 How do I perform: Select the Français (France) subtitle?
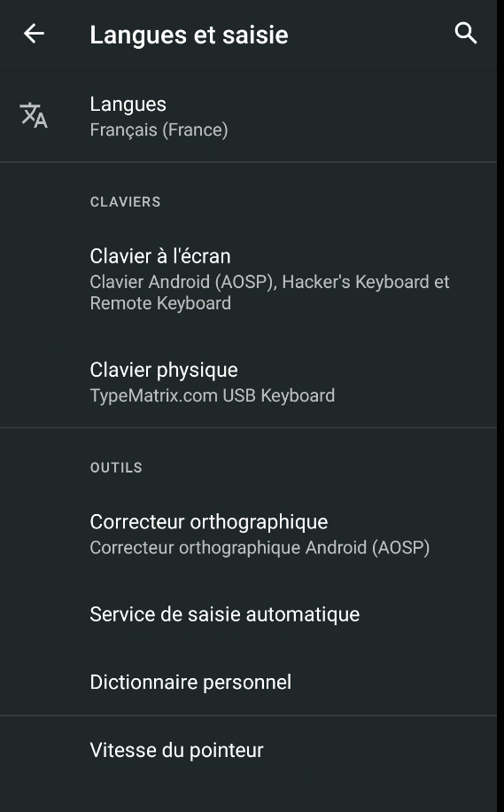(159, 129)
